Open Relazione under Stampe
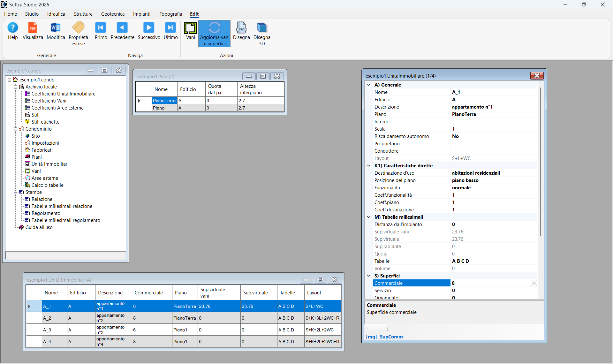 click(42, 199)
